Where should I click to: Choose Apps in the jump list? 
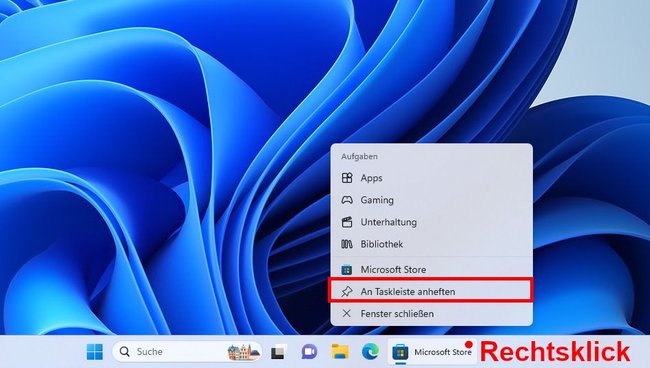coord(432,178)
